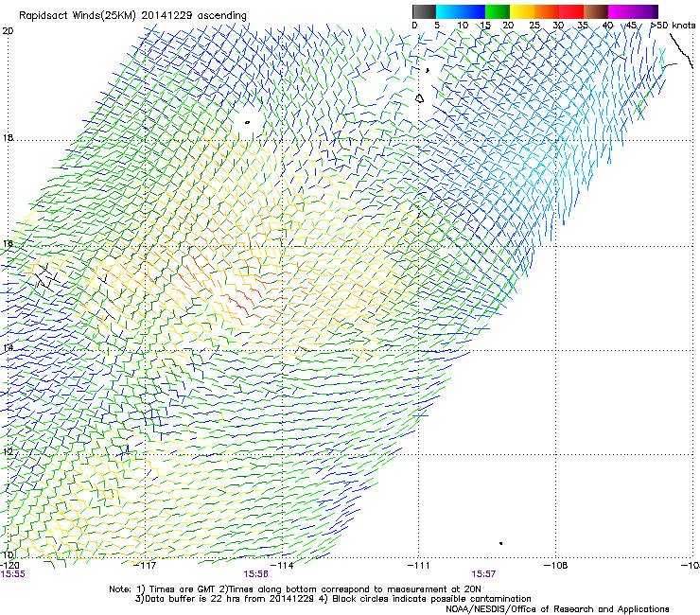Click the legend label '25'

point(534,25)
